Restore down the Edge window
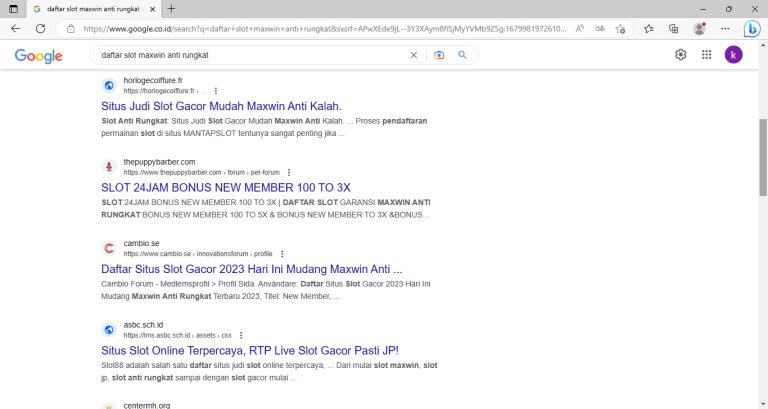The image size is (768, 409). [729, 9]
